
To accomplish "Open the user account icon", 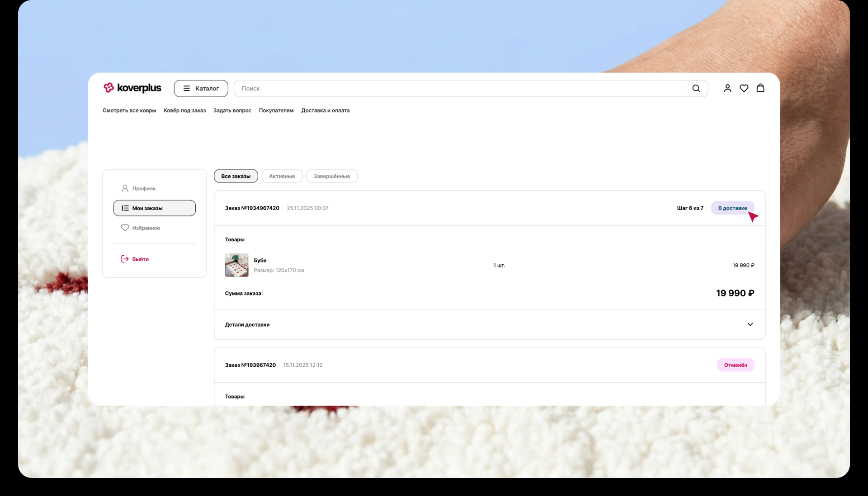I will [x=727, y=89].
